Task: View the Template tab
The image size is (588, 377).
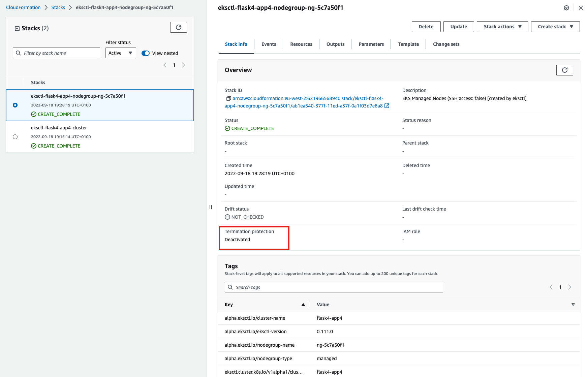Action: pyautogui.click(x=408, y=44)
